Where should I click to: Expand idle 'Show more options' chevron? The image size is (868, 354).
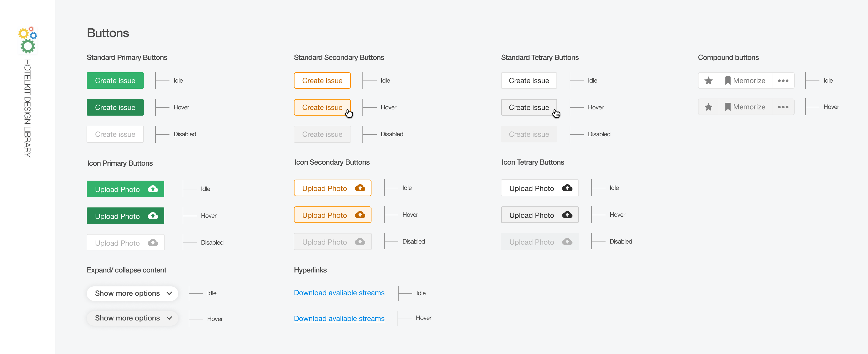[169, 293]
